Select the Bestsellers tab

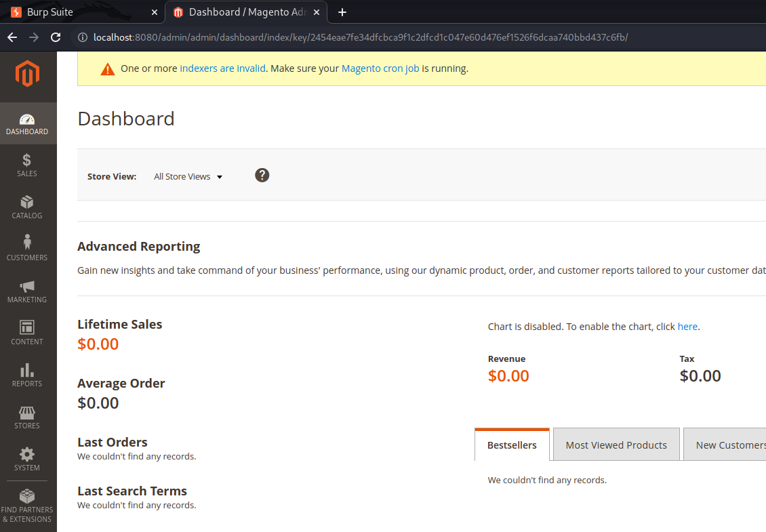click(x=512, y=445)
